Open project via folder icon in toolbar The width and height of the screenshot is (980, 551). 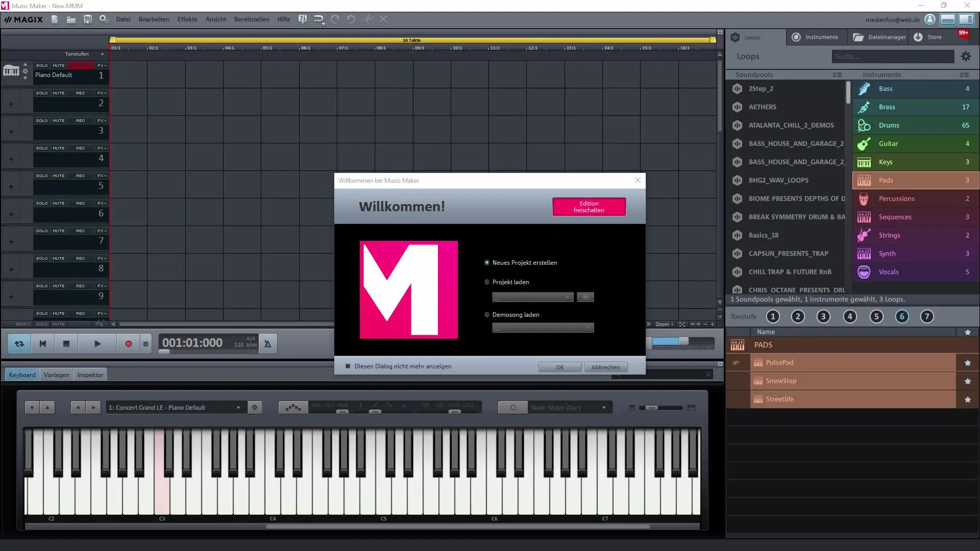(x=71, y=19)
